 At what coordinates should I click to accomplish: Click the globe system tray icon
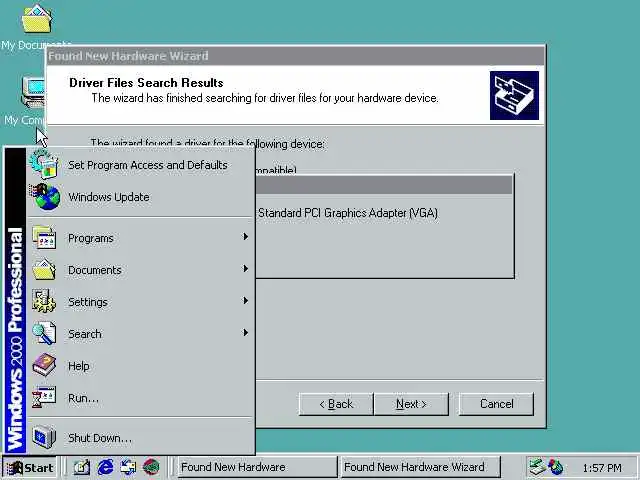click(556, 467)
